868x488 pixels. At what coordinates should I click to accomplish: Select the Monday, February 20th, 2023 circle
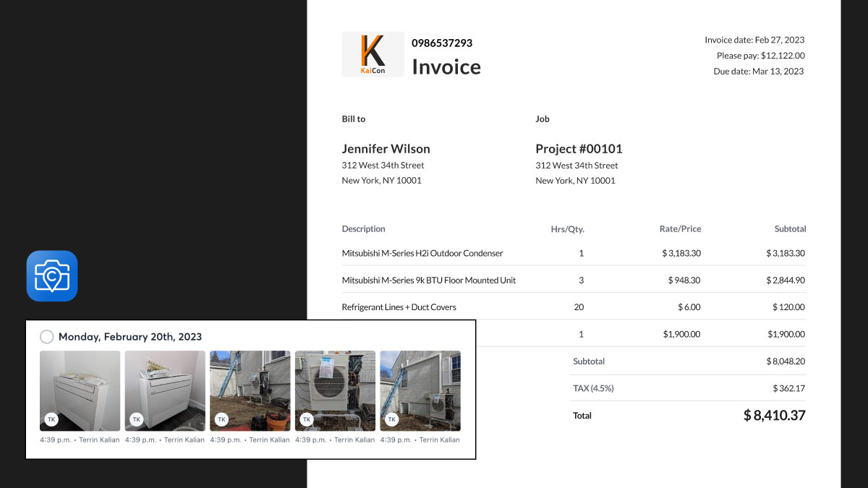(47, 337)
